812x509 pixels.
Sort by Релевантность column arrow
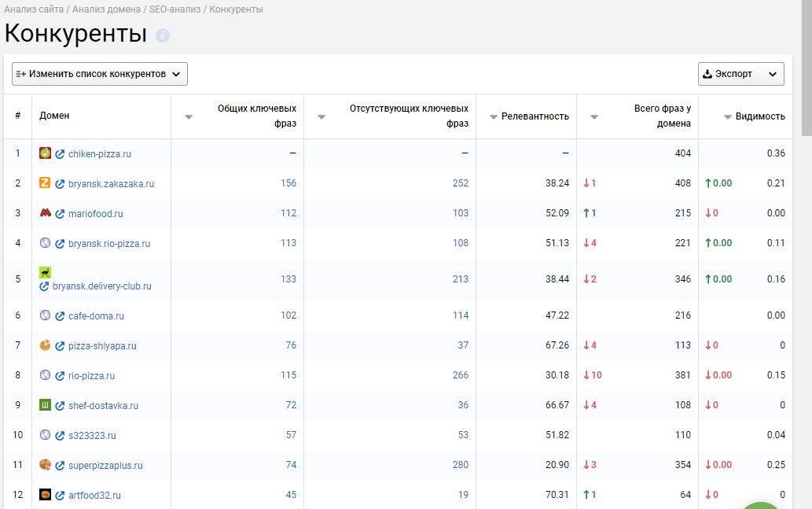[494, 117]
